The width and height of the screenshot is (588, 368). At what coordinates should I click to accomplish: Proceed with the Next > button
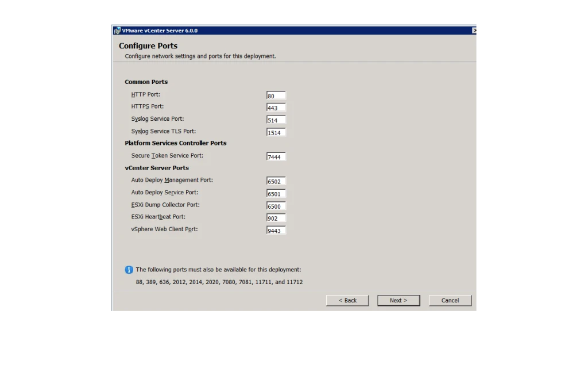[x=399, y=300]
